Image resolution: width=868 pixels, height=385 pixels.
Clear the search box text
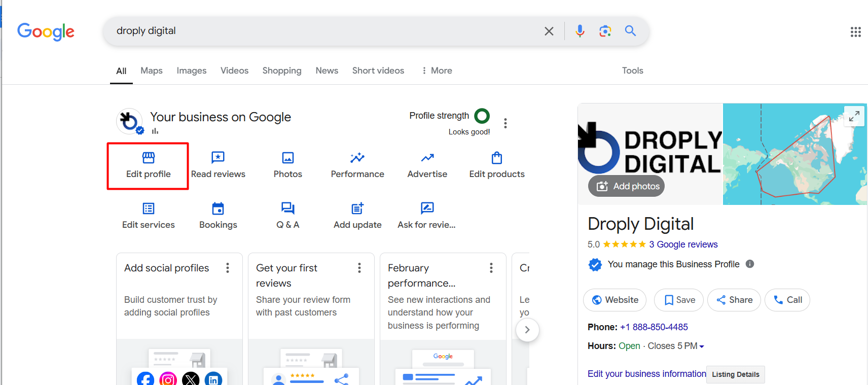[x=549, y=31]
